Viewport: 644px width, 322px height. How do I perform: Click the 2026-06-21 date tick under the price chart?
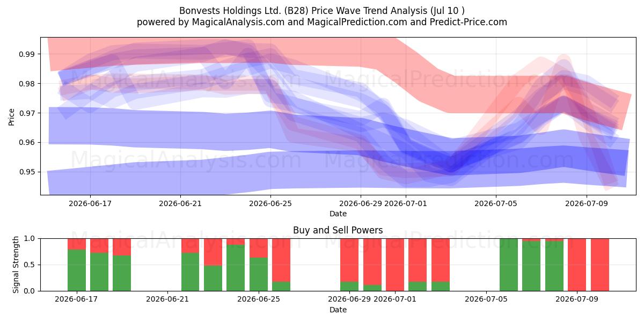(x=180, y=203)
